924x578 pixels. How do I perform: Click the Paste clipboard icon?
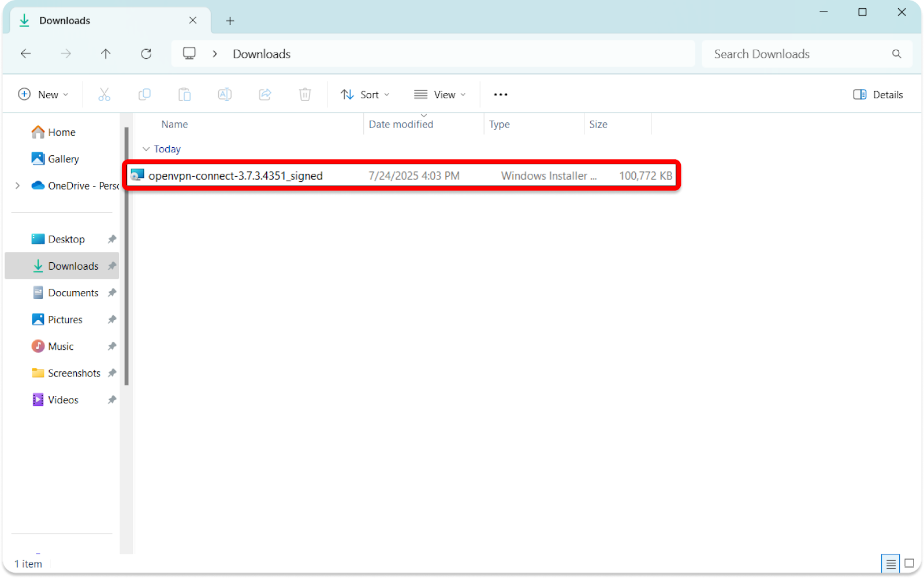pyautogui.click(x=185, y=95)
